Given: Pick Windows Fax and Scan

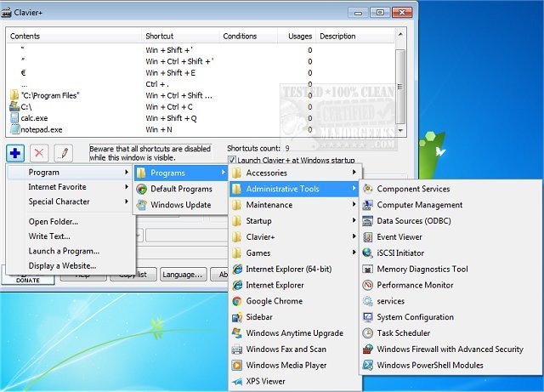Looking at the screenshot, I should (x=295, y=349).
